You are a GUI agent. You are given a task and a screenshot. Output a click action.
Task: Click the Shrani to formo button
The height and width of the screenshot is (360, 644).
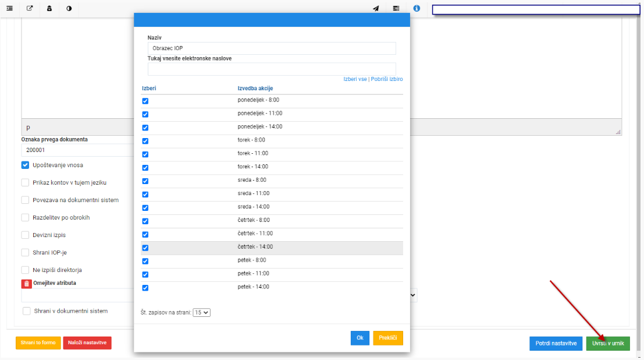pyautogui.click(x=38, y=343)
